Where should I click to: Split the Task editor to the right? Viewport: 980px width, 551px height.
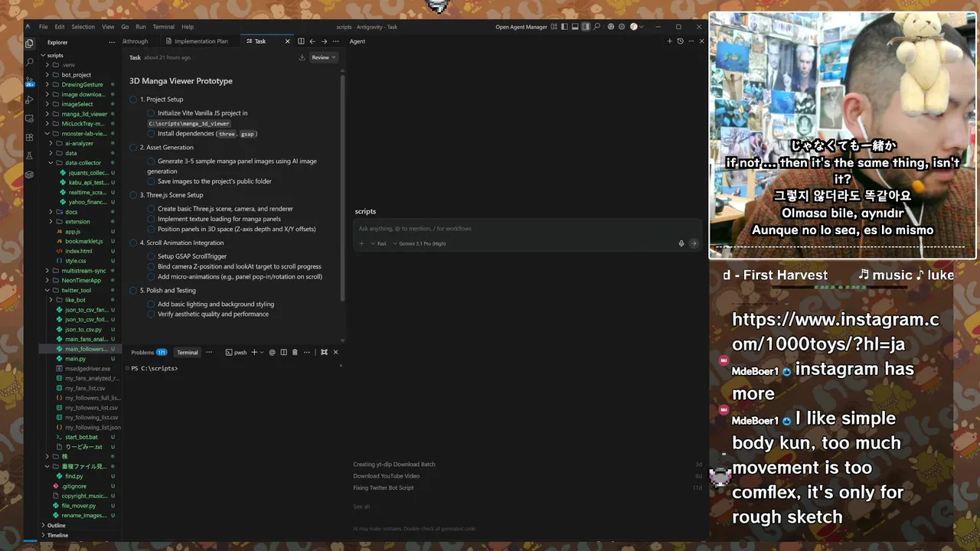pos(301,41)
